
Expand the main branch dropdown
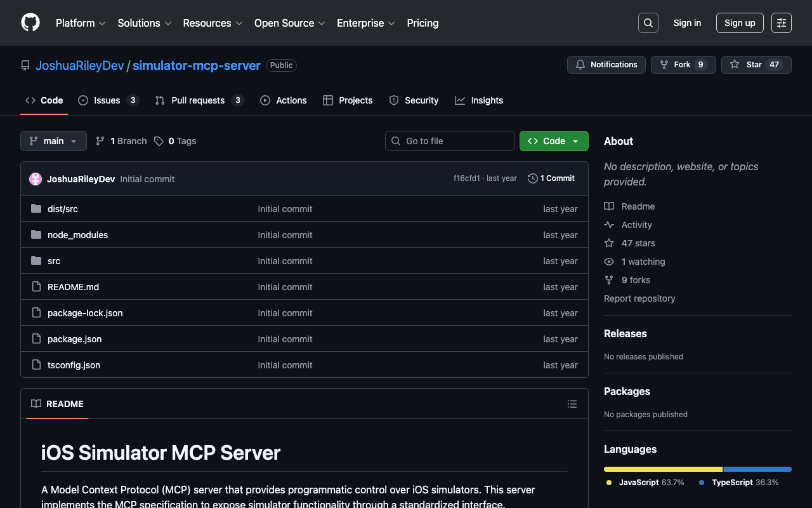coord(53,141)
